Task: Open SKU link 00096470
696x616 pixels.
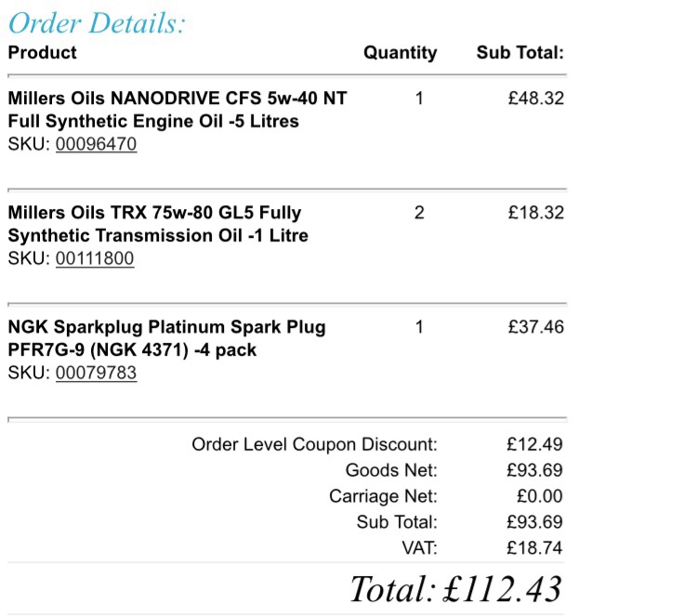Action: pos(96,144)
